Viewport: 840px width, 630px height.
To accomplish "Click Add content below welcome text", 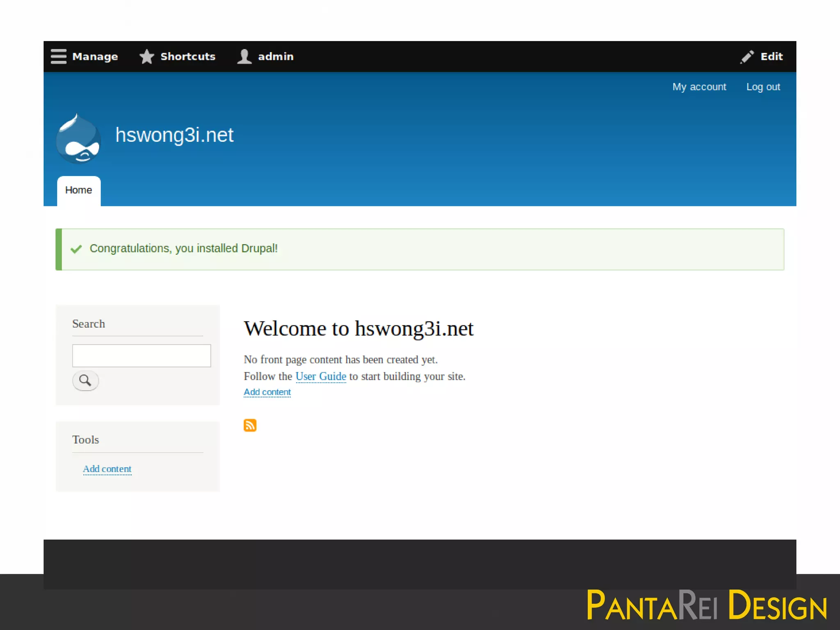I will [x=267, y=392].
